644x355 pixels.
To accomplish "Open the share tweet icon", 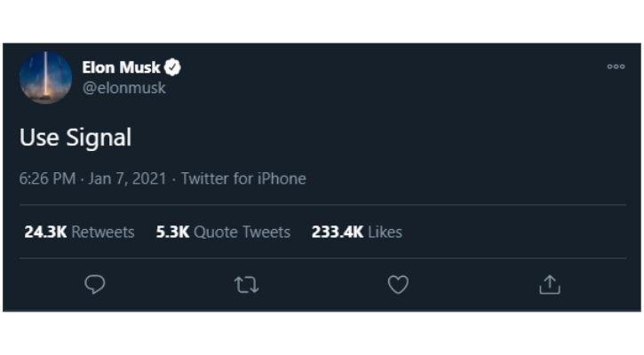I will pos(550,284).
